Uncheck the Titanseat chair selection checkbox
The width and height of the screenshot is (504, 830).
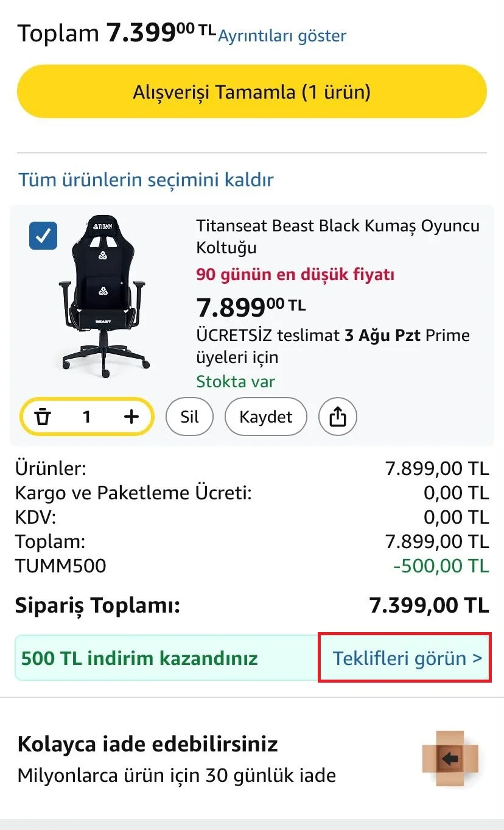pyautogui.click(x=43, y=236)
